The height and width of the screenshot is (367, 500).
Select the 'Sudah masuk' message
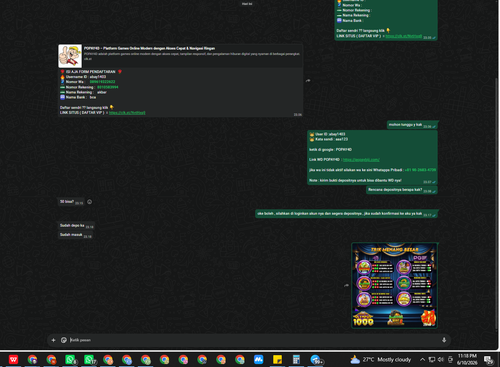(x=75, y=235)
